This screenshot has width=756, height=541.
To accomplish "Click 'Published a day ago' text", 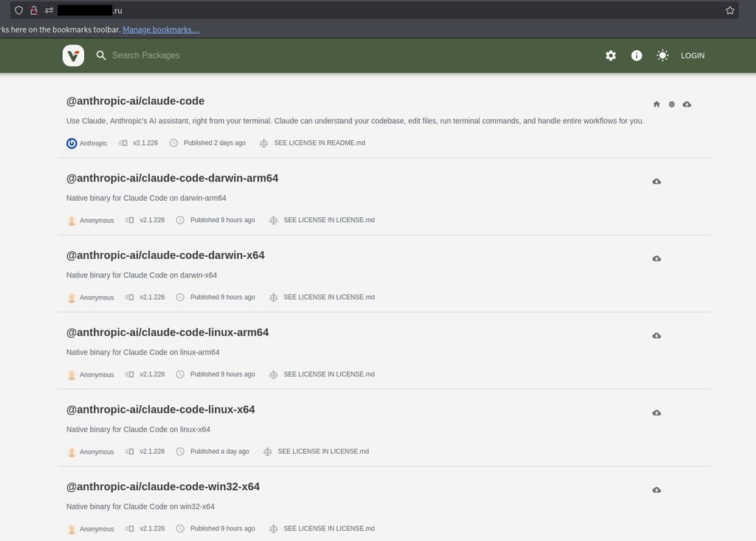I will (220, 451).
